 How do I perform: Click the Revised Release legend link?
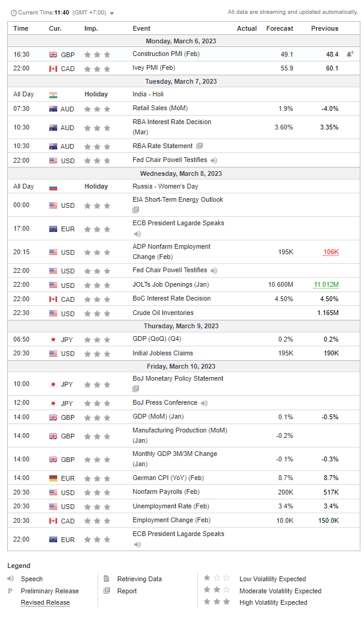click(x=45, y=602)
